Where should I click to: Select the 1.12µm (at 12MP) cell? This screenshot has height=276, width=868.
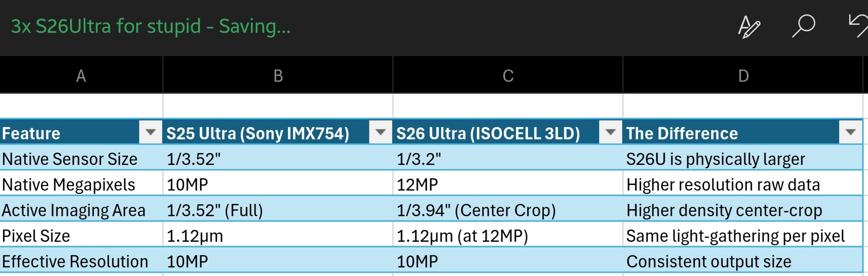[462, 236]
